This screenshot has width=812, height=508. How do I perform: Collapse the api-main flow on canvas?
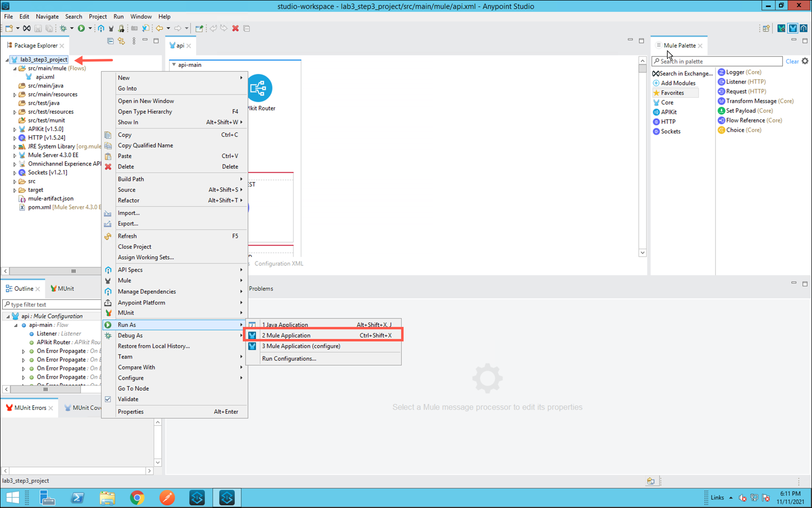click(174, 65)
